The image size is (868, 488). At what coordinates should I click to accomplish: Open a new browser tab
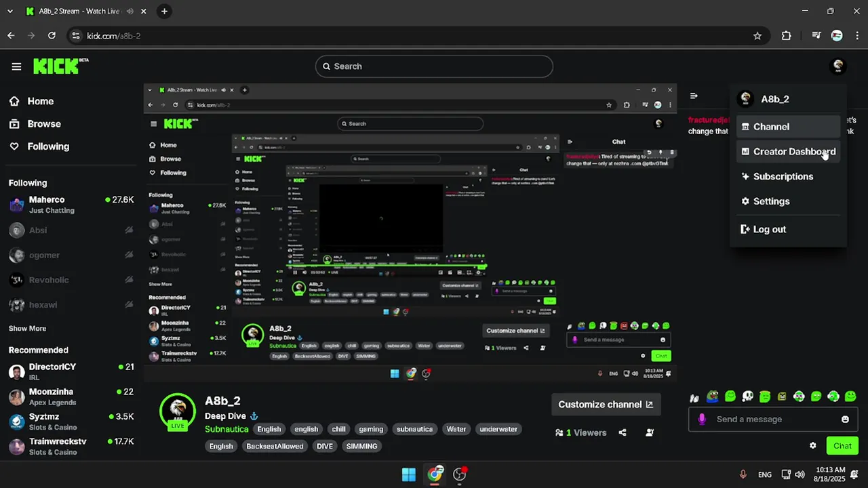pos(164,12)
